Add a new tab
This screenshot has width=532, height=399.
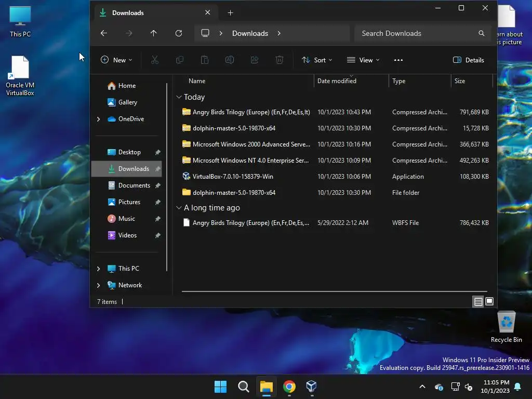[x=230, y=12]
